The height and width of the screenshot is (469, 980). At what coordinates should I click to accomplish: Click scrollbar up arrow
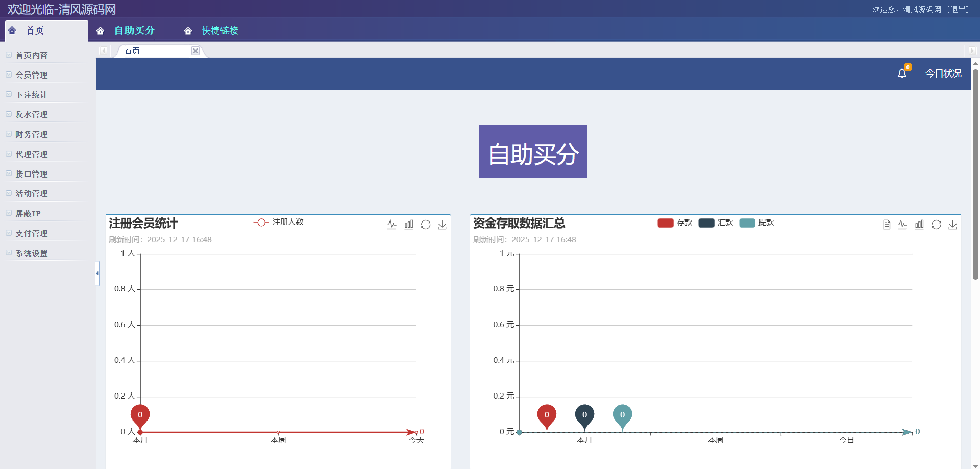click(975, 64)
